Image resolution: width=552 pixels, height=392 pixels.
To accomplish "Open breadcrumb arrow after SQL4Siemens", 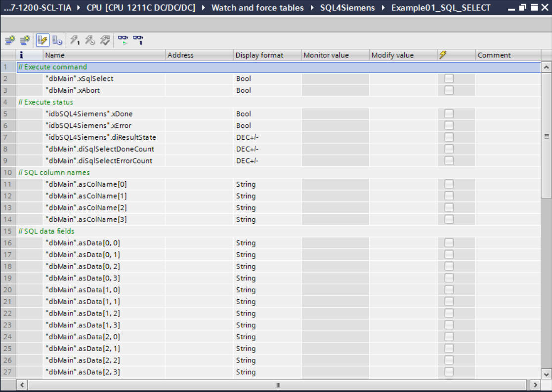I will pyautogui.click(x=383, y=8).
